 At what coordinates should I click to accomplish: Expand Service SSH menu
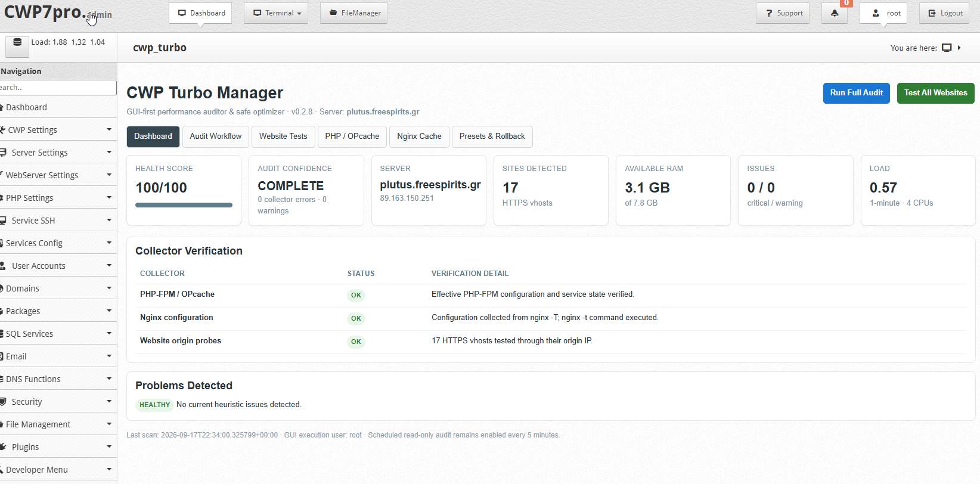(x=58, y=221)
